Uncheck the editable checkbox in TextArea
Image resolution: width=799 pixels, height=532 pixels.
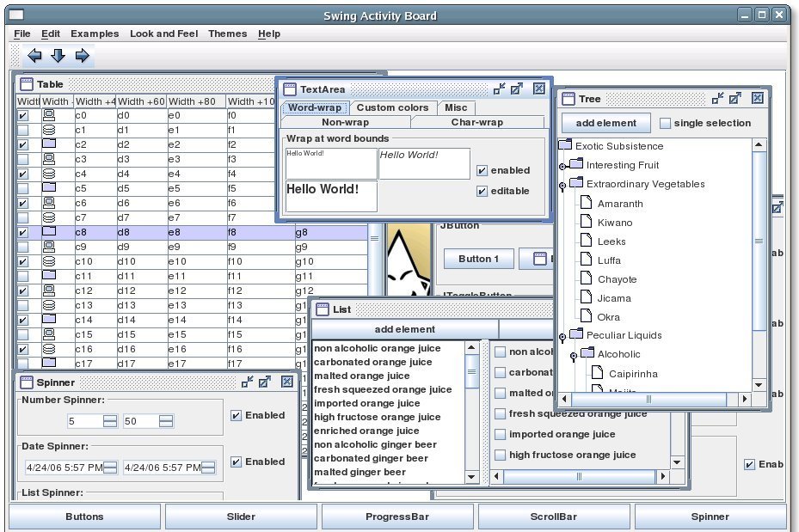[482, 191]
